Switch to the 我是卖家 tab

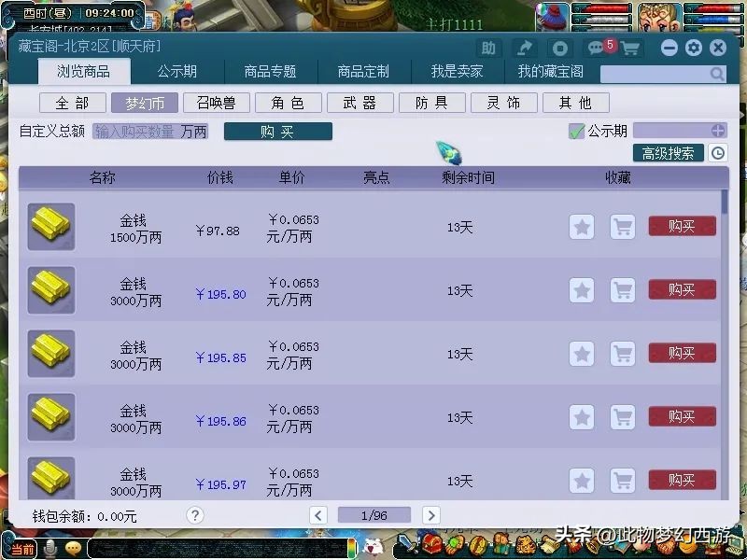pos(457,72)
